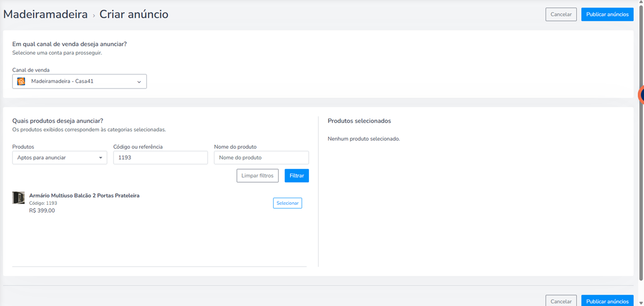This screenshot has height=306, width=644.
Task: Click the bottom Cancelar button
Action: click(561, 301)
